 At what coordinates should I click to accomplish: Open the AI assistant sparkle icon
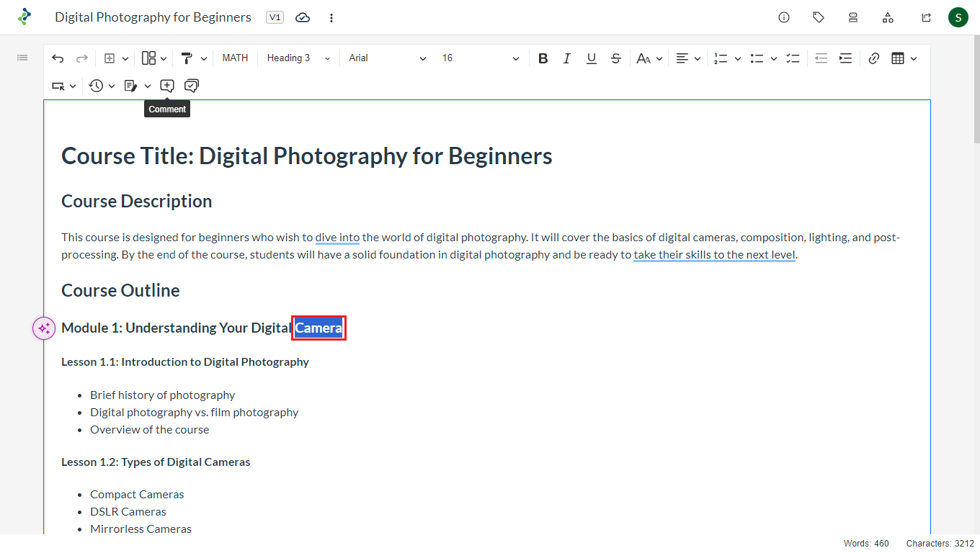pos(44,328)
